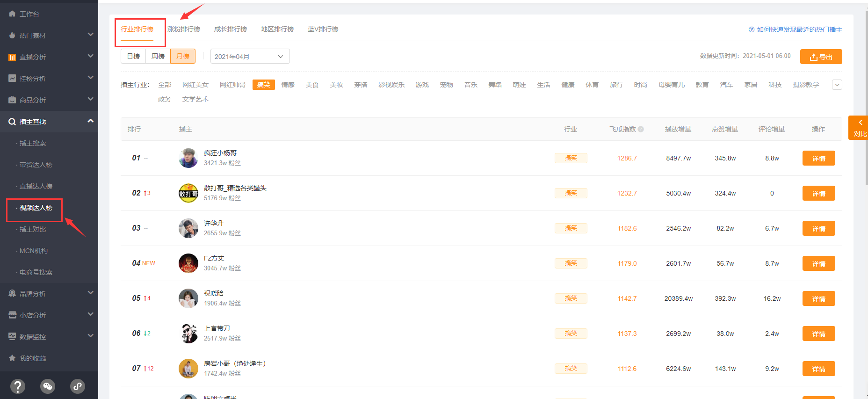The width and height of the screenshot is (868, 399).
Task: Switch ranking to 日榜
Action: tap(133, 56)
